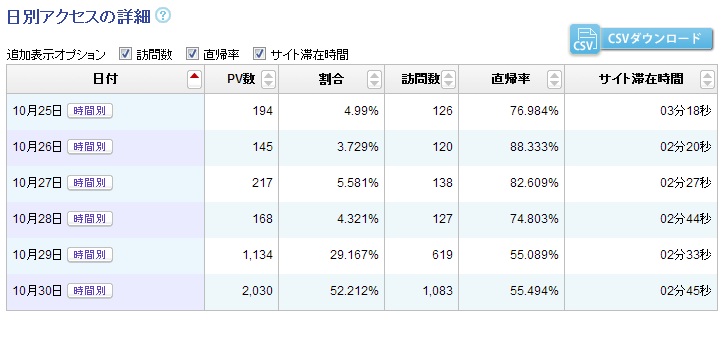
Task: Click the サイト滞在時間 header label
Action: click(641, 79)
